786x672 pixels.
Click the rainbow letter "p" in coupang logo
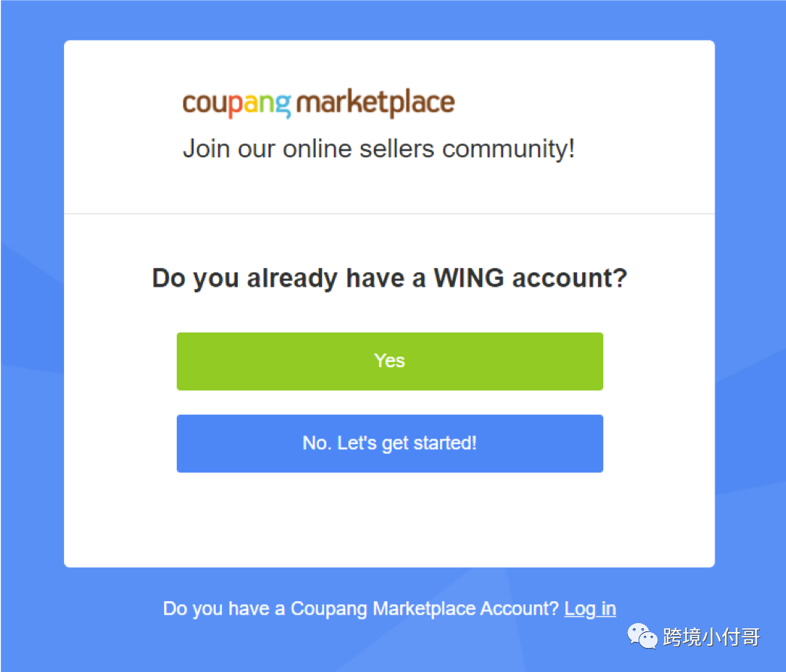pos(237,106)
